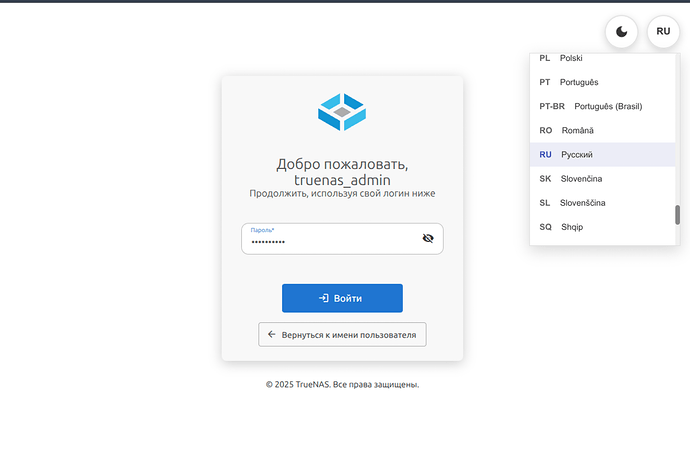Open the RU language selector button
This screenshot has height=467, width=690.
[663, 32]
